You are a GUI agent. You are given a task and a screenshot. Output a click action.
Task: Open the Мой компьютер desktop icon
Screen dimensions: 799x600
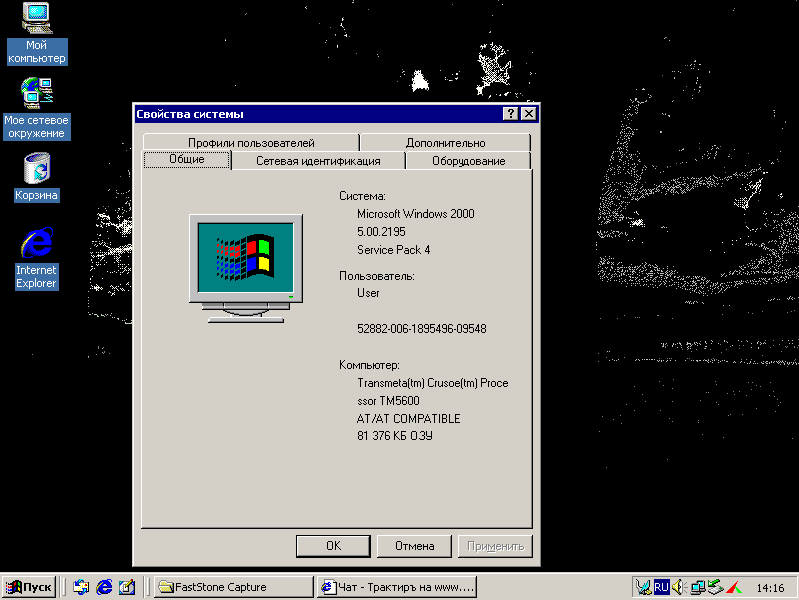point(37,34)
